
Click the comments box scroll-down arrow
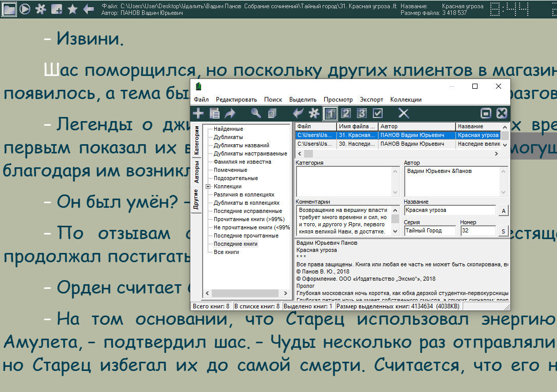395,231
